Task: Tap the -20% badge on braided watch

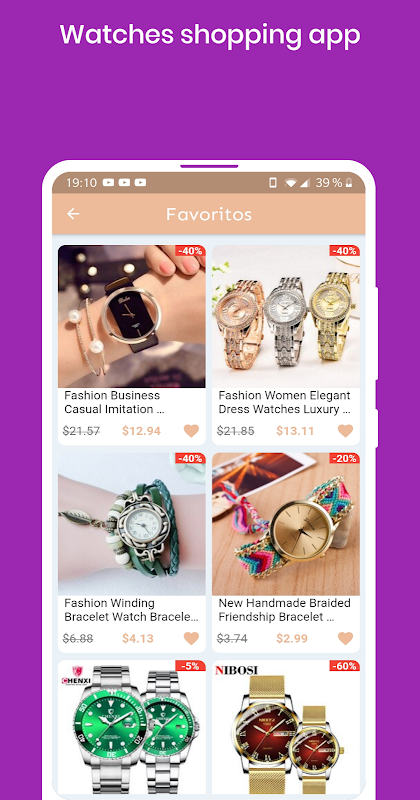Action: 344,459
